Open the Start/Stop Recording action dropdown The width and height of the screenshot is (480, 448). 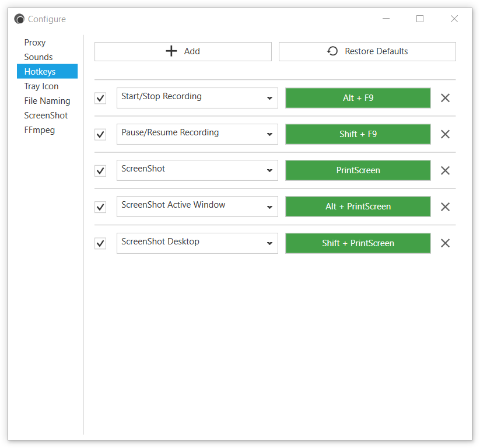point(197,98)
